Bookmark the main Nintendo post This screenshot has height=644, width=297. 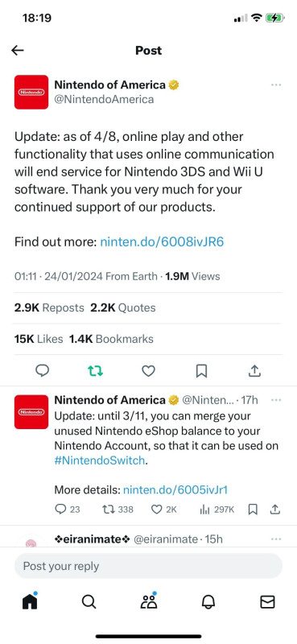click(x=201, y=371)
